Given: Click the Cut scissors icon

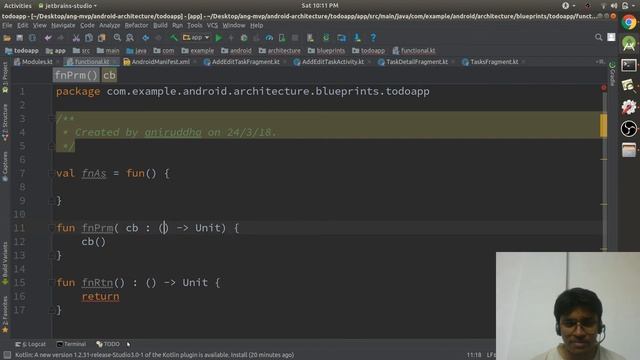Looking at the screenshot, I should pyautogui.click(x=76, y=38).
